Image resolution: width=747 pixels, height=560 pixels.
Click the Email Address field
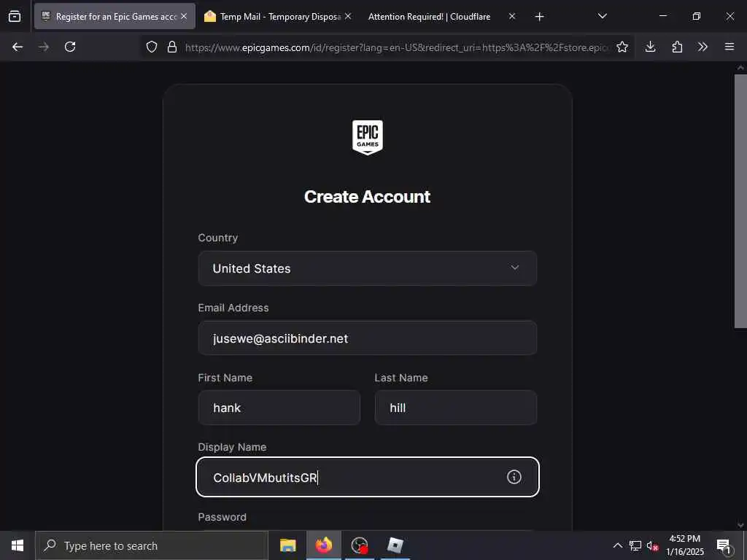(368, 338)
